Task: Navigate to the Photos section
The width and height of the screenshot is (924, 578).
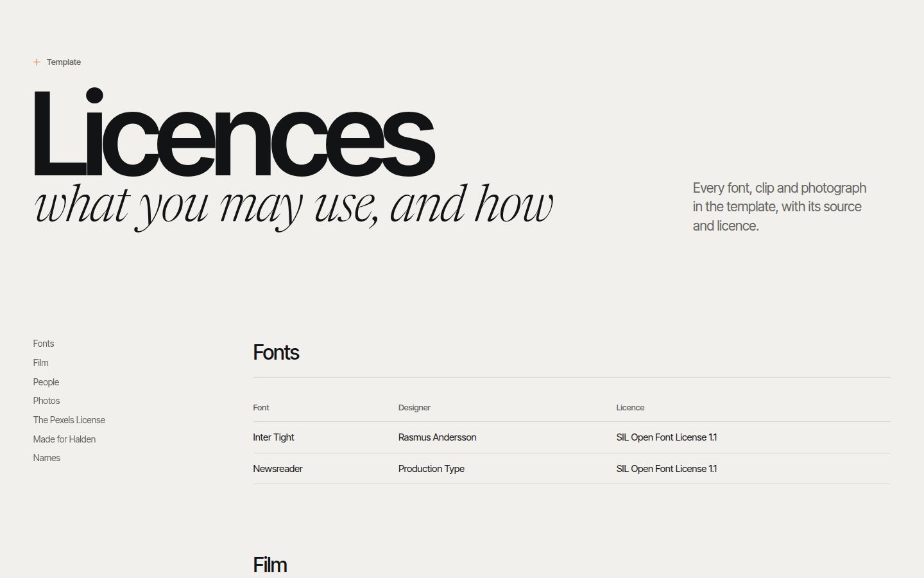Action: point(46,401)
